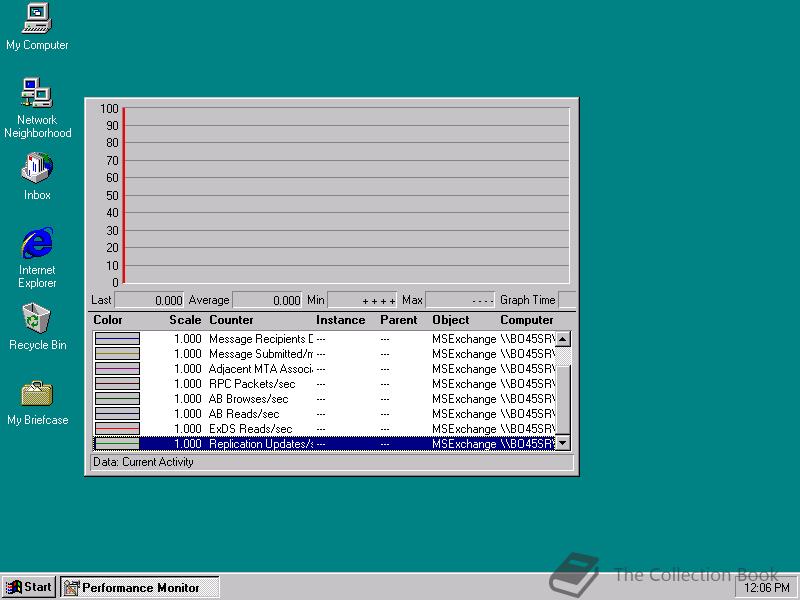Click the Min value field

[x=362, y=300]
